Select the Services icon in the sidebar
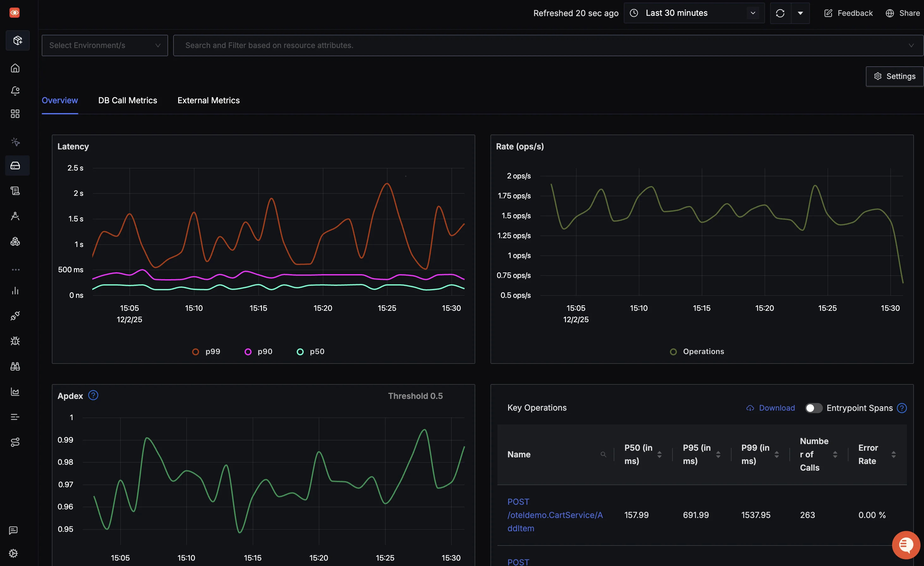Image resolution: width=924 pixels, height=566 pixels. point(17,165)
